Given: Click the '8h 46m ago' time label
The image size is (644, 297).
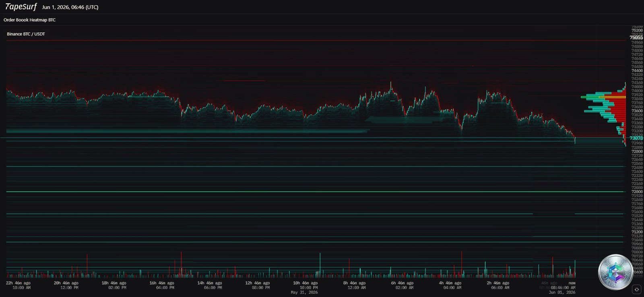Looking at the screenshot, I should point(354,283).
